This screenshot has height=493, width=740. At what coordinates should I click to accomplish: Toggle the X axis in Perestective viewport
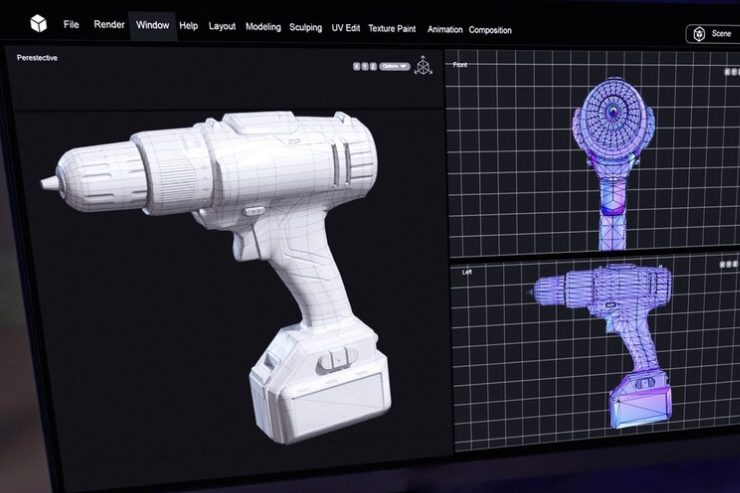356,67
